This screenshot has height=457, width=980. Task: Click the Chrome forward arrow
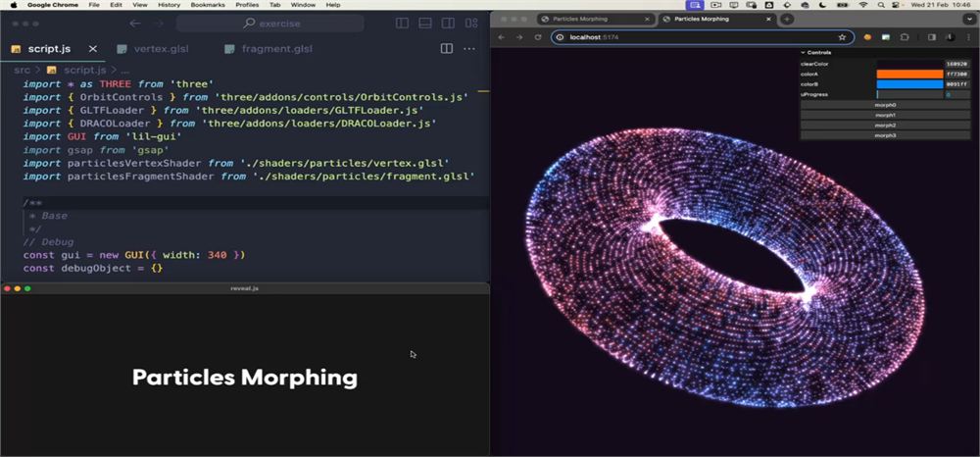[x=519, y=37]
